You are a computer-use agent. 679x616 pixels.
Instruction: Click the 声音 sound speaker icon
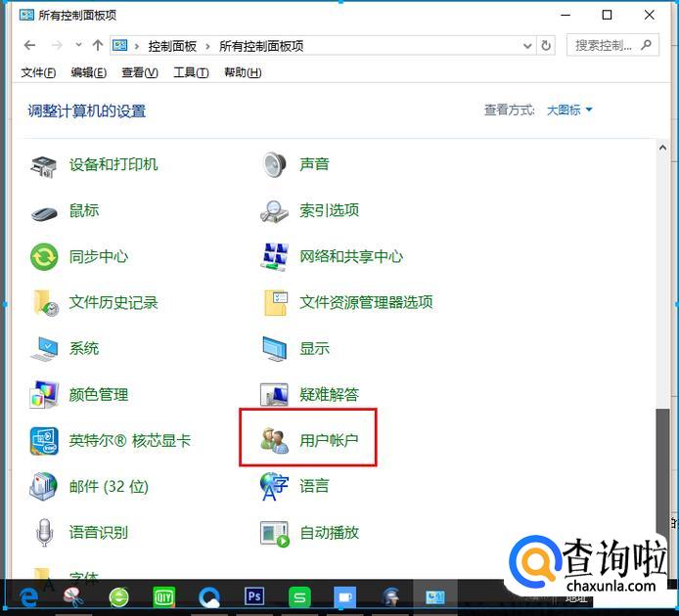coord(275,164)
